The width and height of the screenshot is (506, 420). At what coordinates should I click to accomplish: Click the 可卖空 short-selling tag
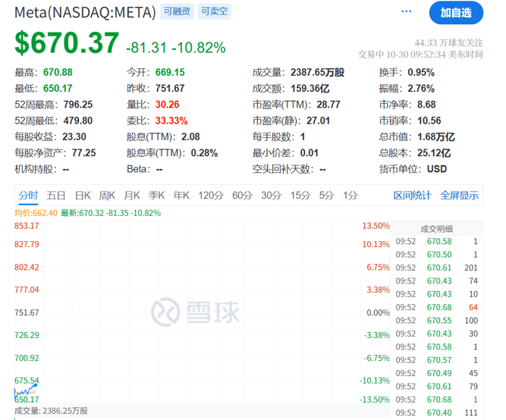(x=215, y=11)
